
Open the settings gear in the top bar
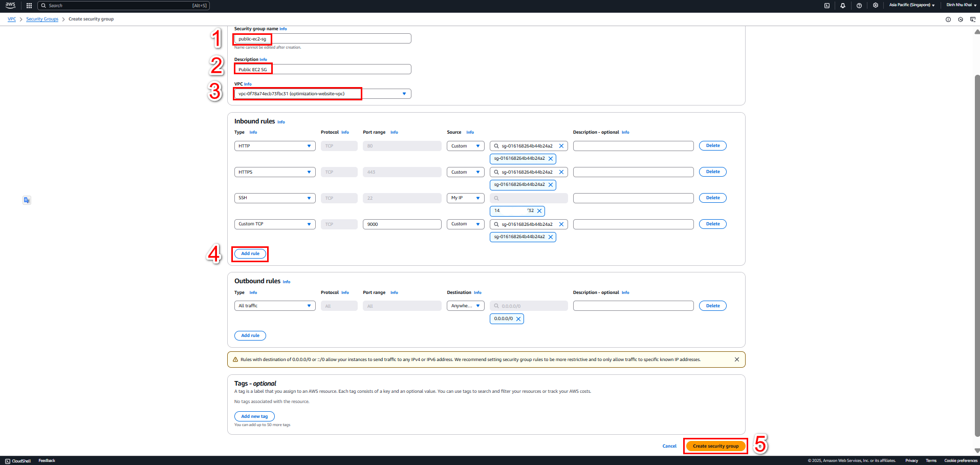(876, 6)
